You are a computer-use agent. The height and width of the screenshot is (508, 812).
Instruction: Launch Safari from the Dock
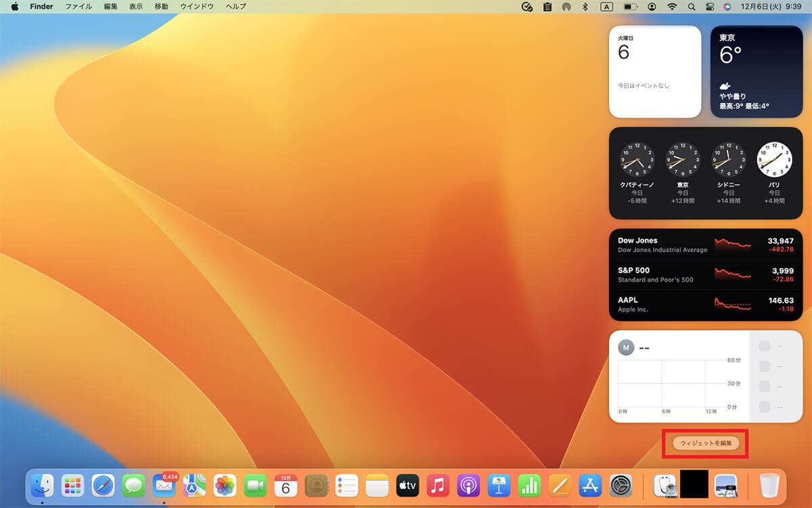click(103, 485)
